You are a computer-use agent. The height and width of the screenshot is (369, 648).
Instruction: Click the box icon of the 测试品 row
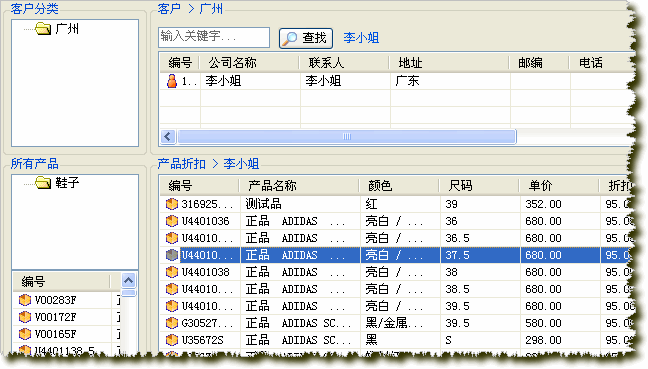click(172, 204)
